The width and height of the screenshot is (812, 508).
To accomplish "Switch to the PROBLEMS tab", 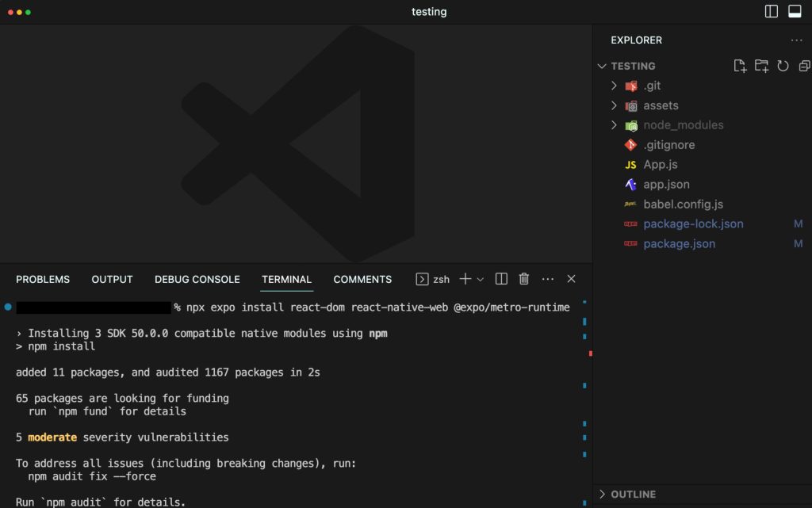I will click(x=43, y=279).
